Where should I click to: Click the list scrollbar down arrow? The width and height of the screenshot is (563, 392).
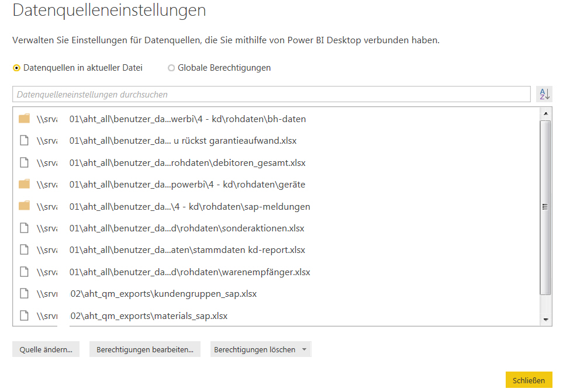[x=546, y=320]
